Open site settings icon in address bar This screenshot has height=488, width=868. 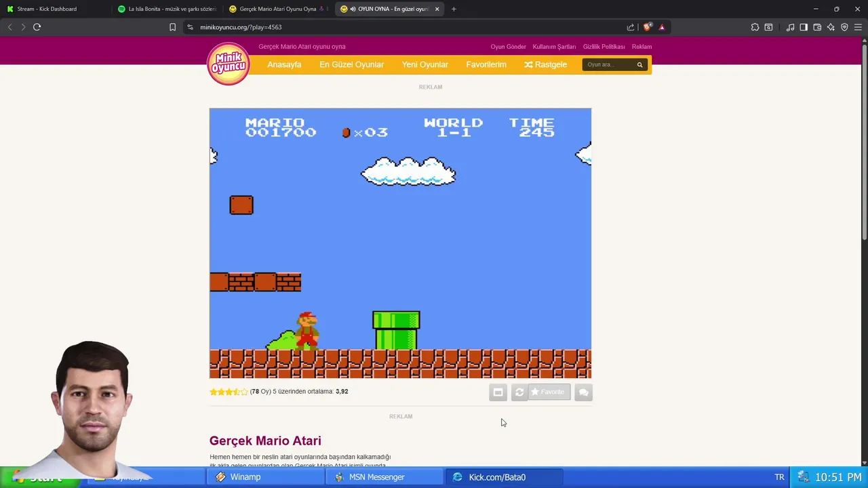(x=190, y=27)
